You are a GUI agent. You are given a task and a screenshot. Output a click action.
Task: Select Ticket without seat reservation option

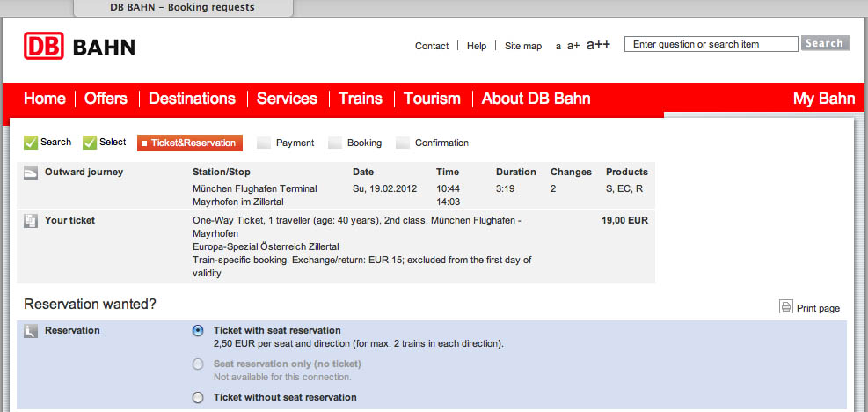pos(198,398)
